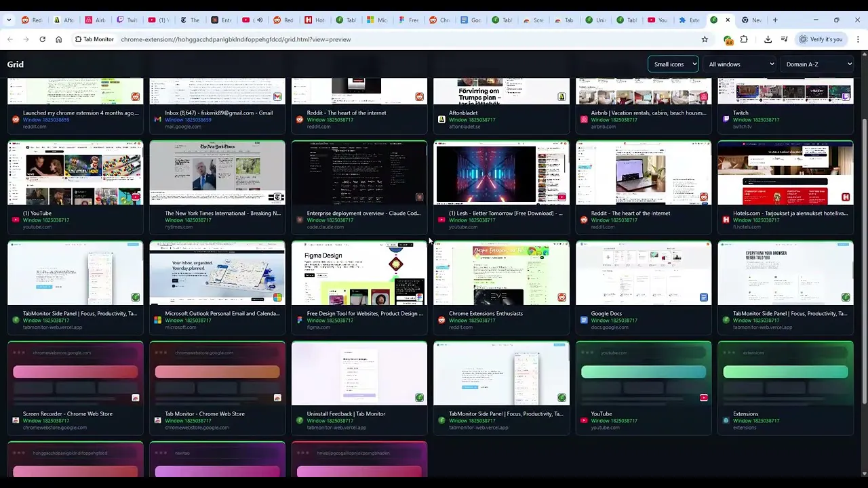Screen dimensions: 868x488
Task: Click the Hotels.com favicon in the grid
Action: click(726, 220)
